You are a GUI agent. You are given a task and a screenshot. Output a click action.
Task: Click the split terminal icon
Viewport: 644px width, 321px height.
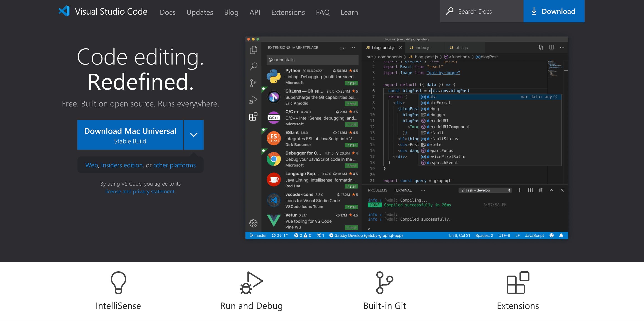point(530,190)
